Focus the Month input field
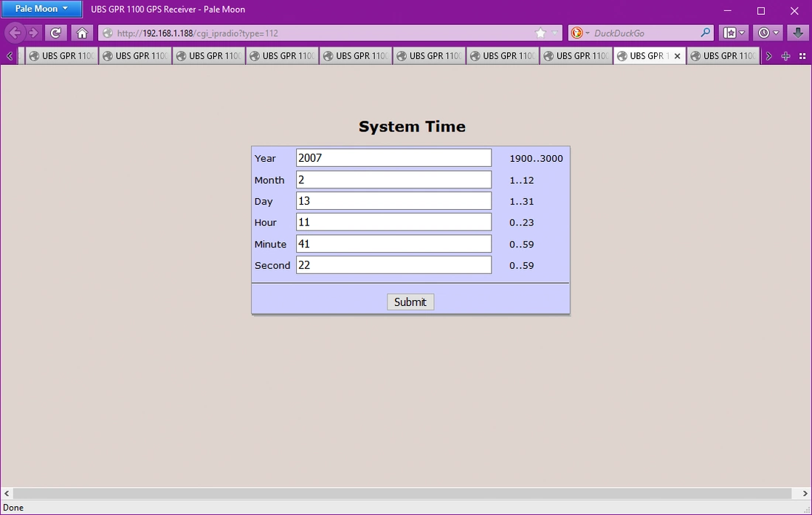Image resolution: width=812 pixels, height=515 pixels. [393, 180]
